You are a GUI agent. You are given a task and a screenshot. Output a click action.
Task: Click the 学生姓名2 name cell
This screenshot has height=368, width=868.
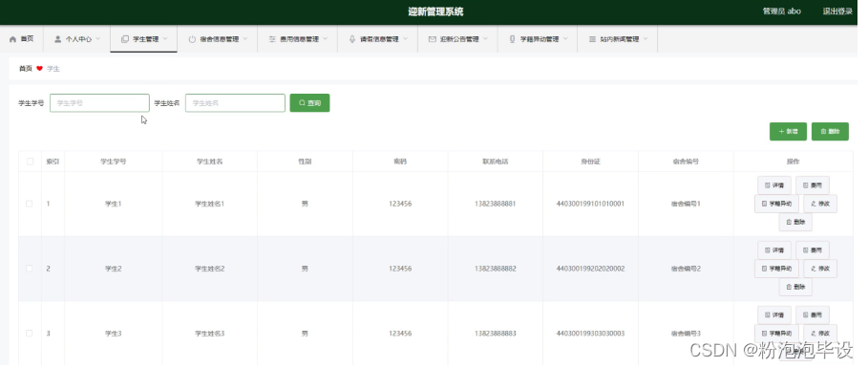209,269
